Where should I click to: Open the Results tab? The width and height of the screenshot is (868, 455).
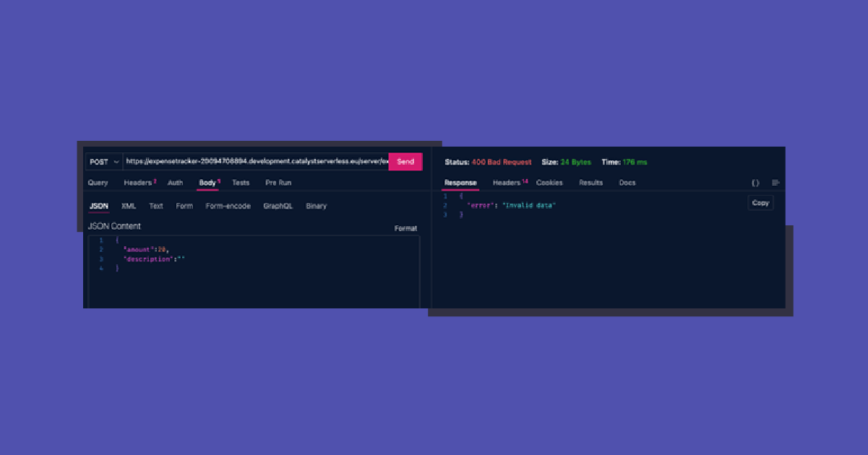click(x=590, y=183)
